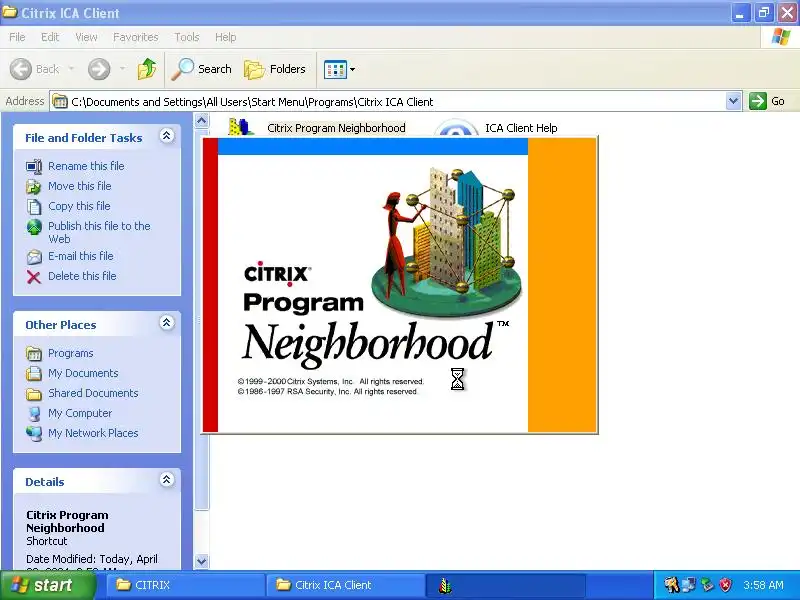Screen dimensions: 800x600
Task: Click the network computers tray icon
Action: 688,585
